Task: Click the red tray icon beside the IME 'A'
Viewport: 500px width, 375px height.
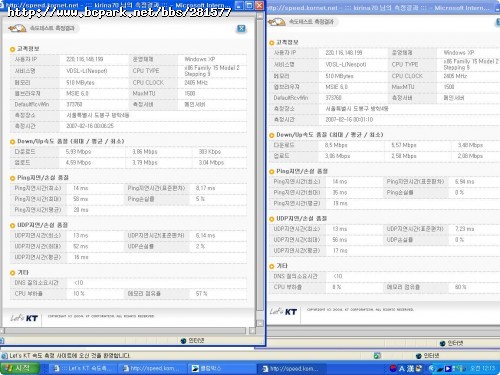Action: click(x=393, y=368)
